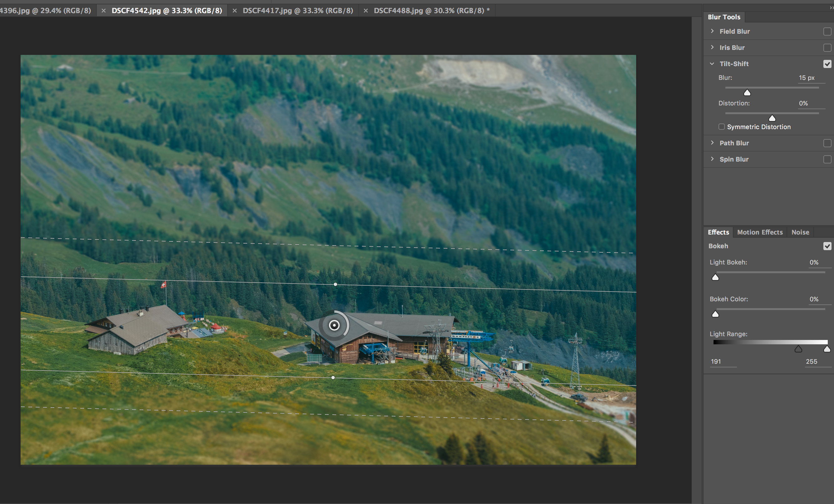834x504 pixels.
Task: Uncheck the Bokeh checkbox
Action: pos(827,246)
